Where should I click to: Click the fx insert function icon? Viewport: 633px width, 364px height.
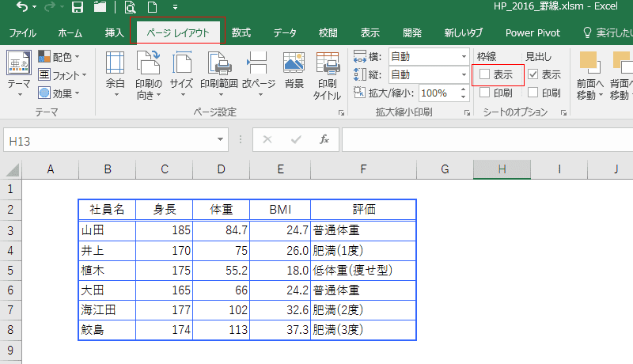click(x=324, y=139)
